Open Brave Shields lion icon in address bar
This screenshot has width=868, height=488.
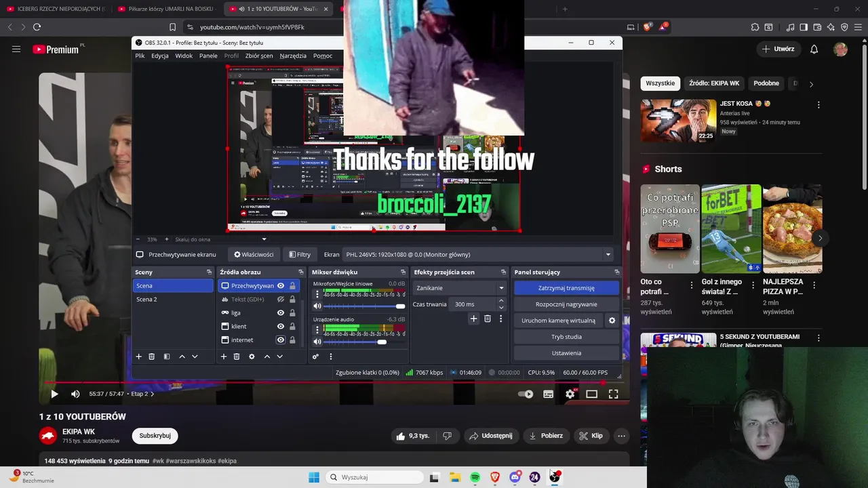click(647, 27)
